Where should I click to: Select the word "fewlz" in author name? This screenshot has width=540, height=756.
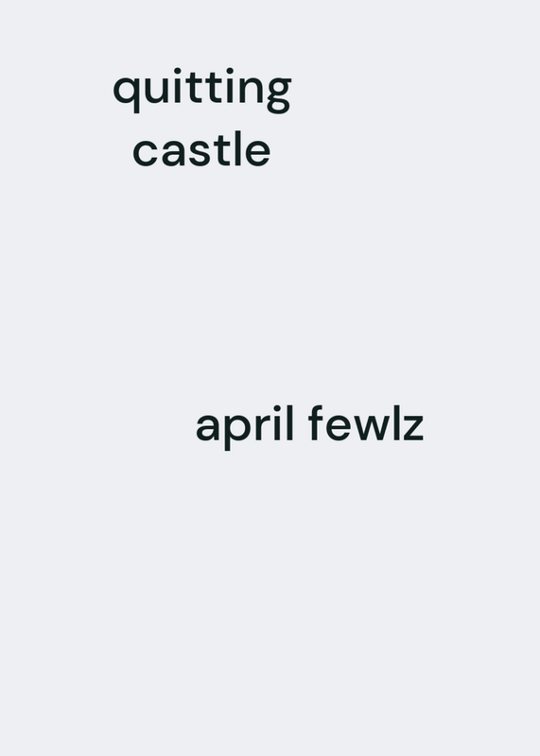[366, 422]
